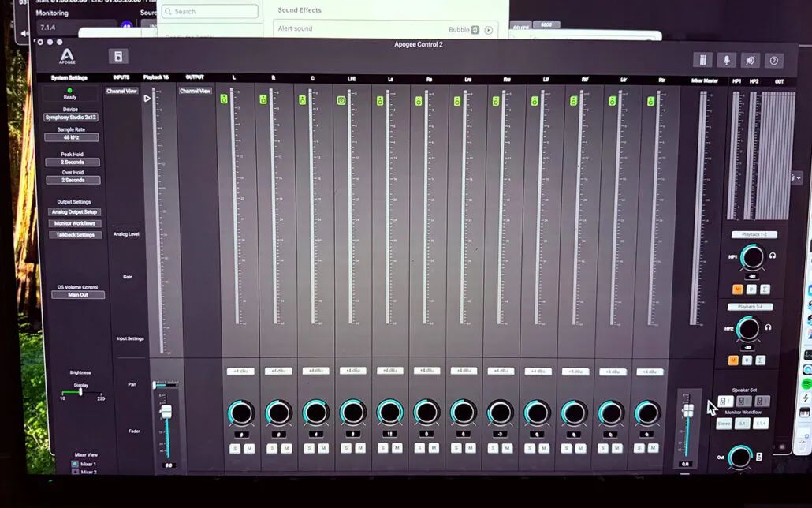Image resolution: width=812 pixels, height=508 pixels.
Task: Open Talkback Settings
Action: (x=75, y=235)
